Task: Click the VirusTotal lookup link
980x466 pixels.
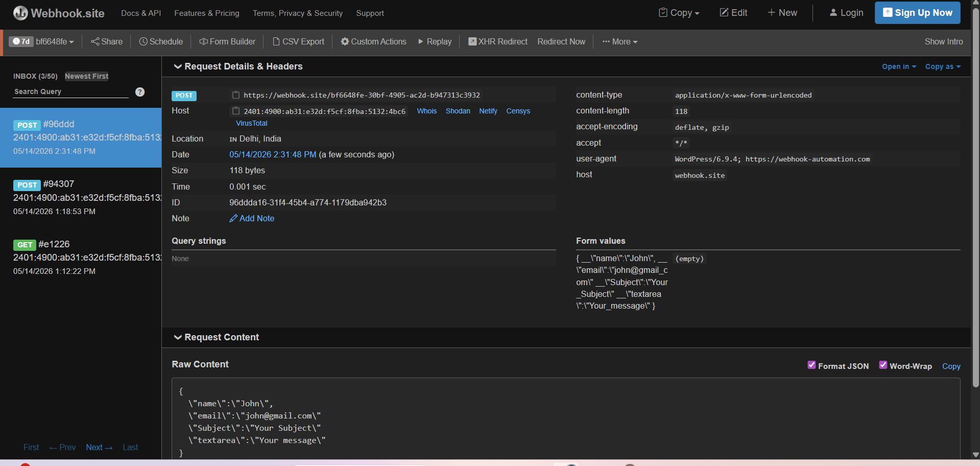Action: click(252, 123)
